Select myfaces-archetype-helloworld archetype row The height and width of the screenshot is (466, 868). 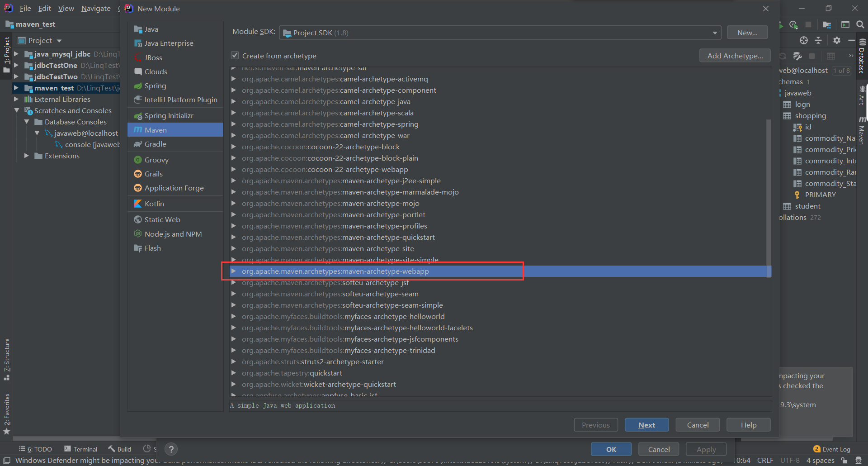tap(498, 317)
